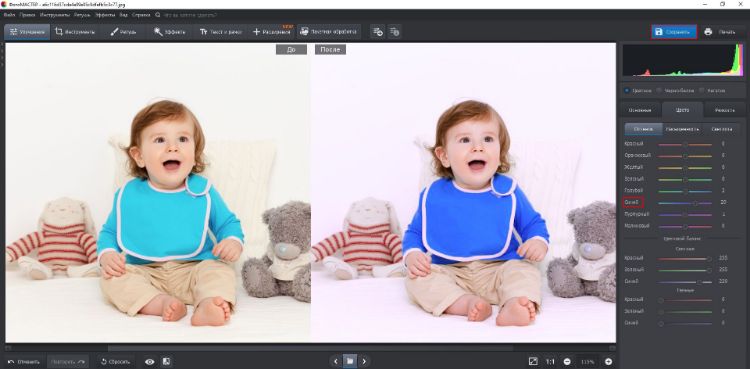Click the zoom out minus icon
Screen dimensions: 750x369
(567, 362)
